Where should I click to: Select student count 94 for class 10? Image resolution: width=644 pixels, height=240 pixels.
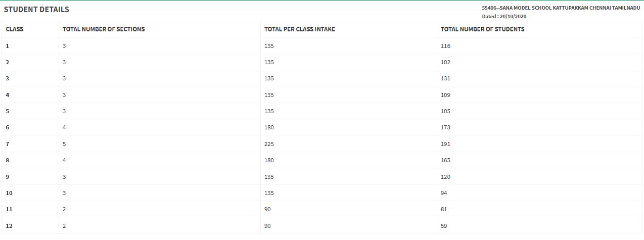tap(444, 193)
